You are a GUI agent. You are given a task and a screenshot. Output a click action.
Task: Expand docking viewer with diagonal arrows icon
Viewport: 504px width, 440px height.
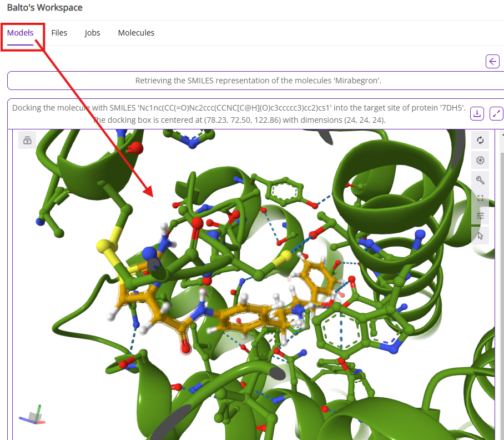(496, 113)
